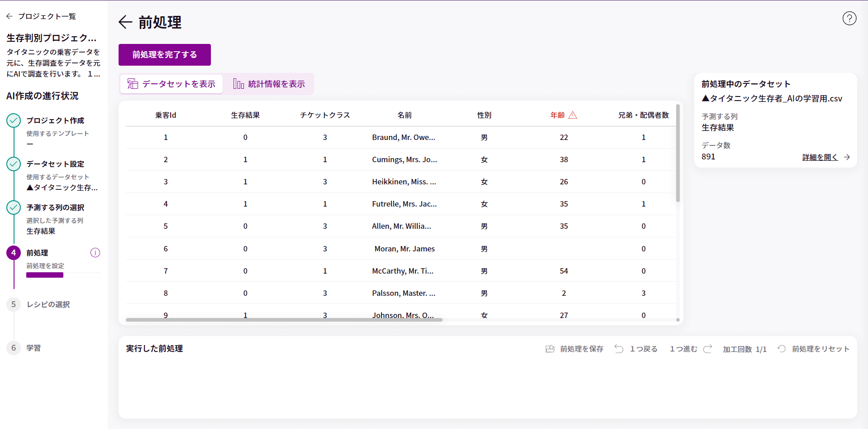Click name cell Cumings, Mrs. Jo...
Screen dimensions: 868x429
pyautogui.click(x=405, y=159)
